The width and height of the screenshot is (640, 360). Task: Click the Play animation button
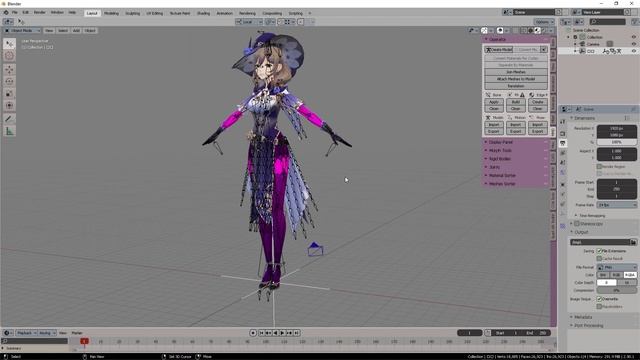[x=282, y=333]
